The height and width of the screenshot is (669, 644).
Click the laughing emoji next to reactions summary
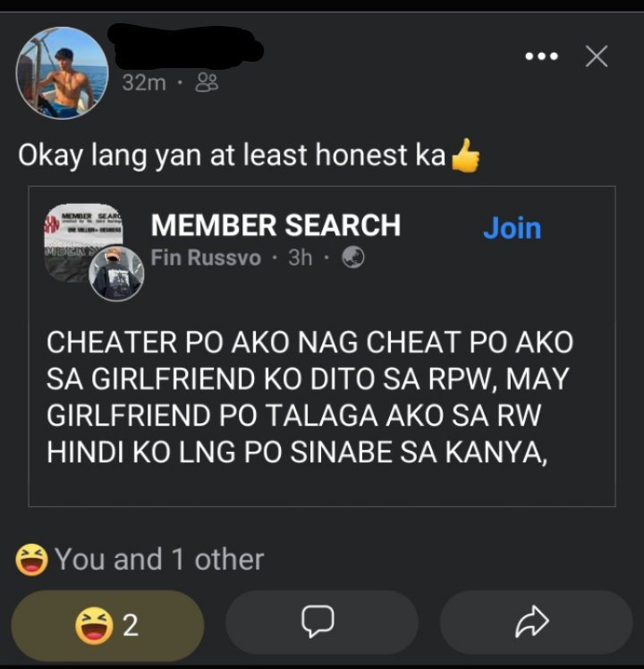coord(31,560)
